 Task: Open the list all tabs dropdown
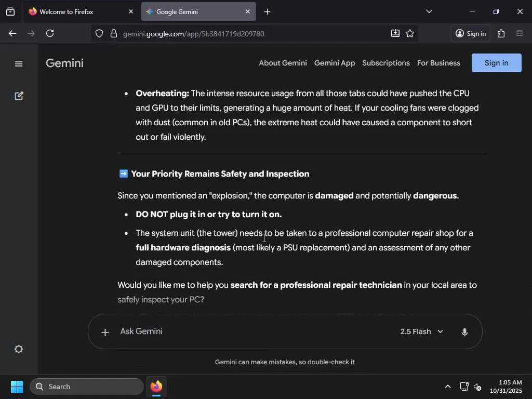tap(429, 11)
